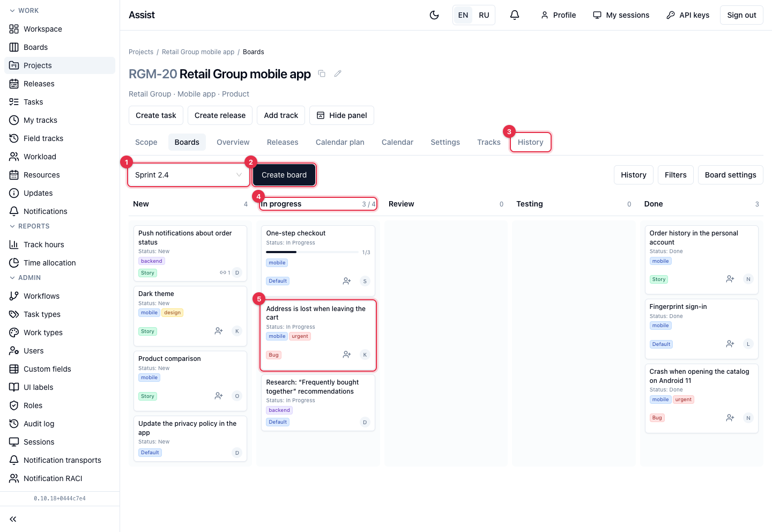Click the Add track button
This screenshot has height=532, width=772.
(281, 115)
